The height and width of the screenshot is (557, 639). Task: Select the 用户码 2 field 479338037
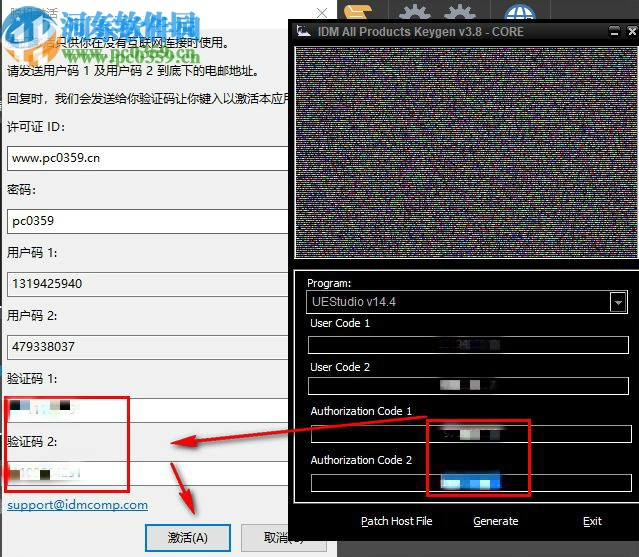click(x=148, y=347)
